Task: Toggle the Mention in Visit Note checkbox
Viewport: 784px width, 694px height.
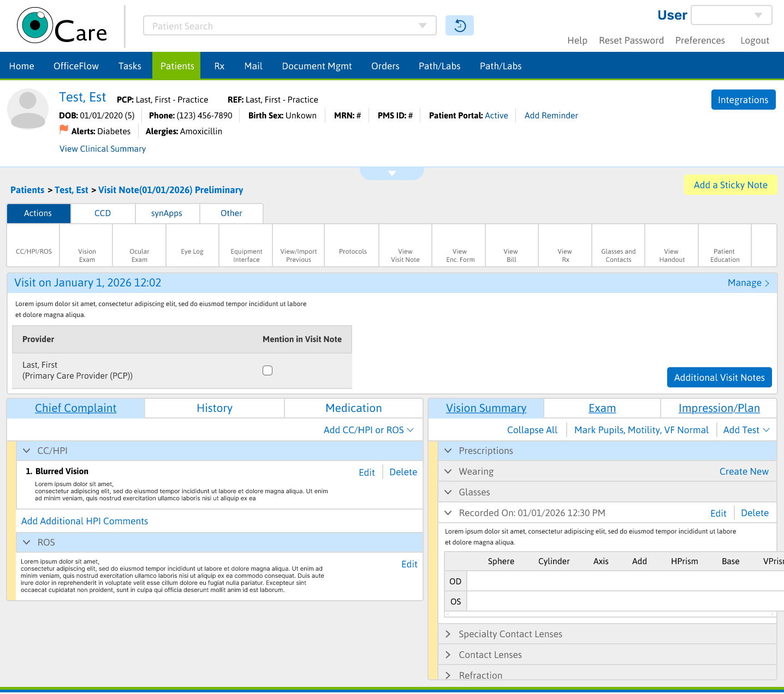Action: 268,370
